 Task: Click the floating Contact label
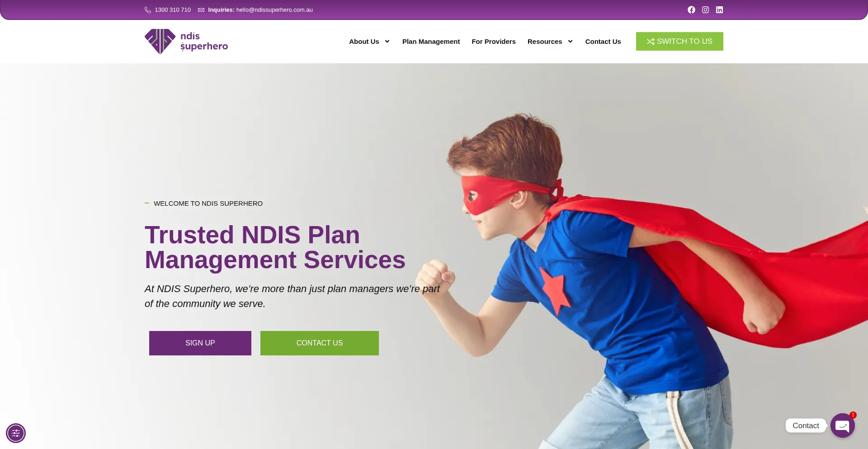pyautogui.click(x=806, y=425)
